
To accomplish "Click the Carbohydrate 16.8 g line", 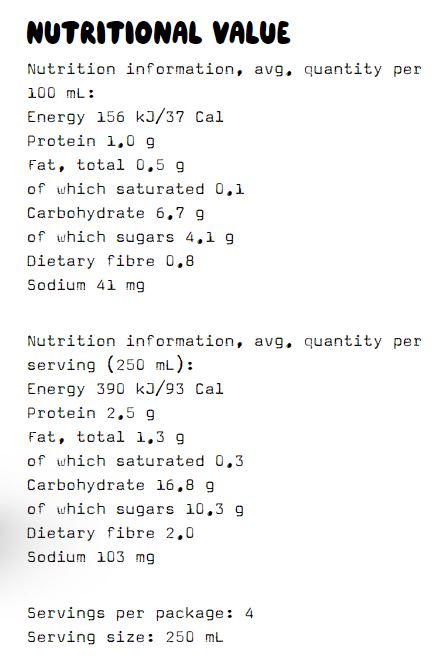I will pos(120,486).
